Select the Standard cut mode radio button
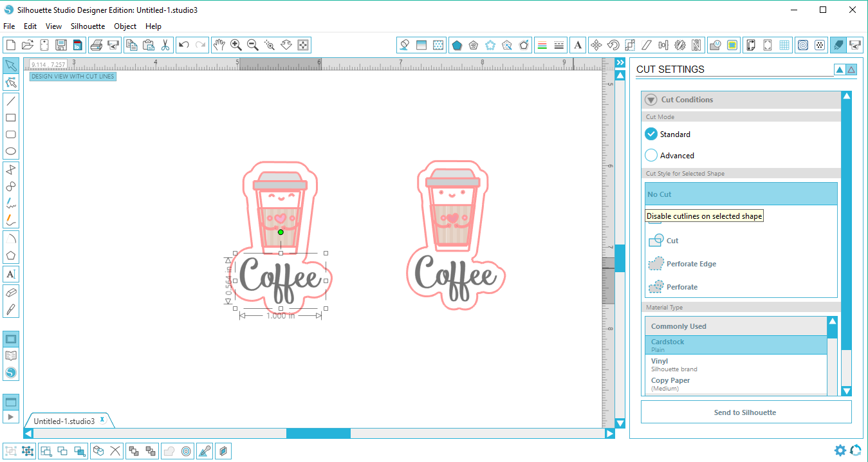The width and height of the screenshot is (868, 462). (651, 134)
